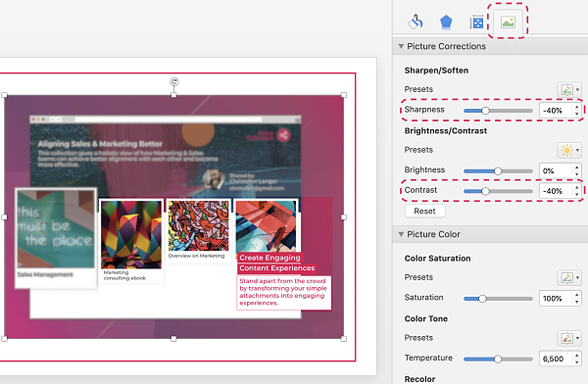Viewport: 588px width, 384px height.
Task: Open the Size & Properties tab
Action: click(476, 23)
